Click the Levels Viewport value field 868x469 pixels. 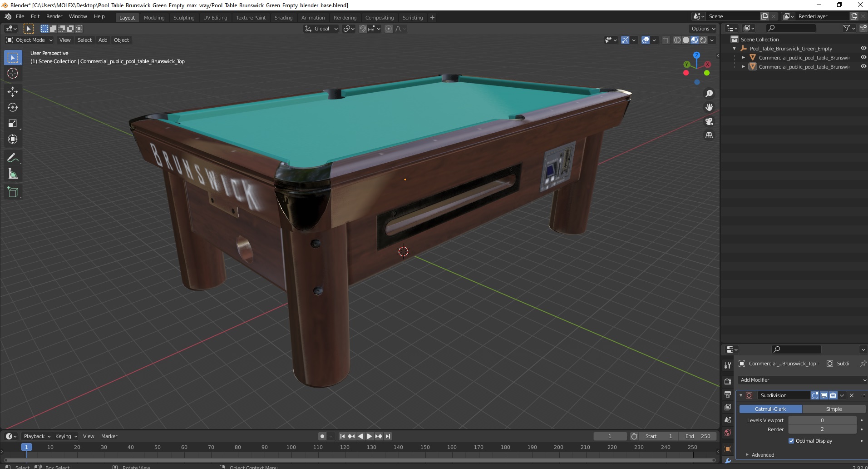pyautogui.click(x=822, y=420)
